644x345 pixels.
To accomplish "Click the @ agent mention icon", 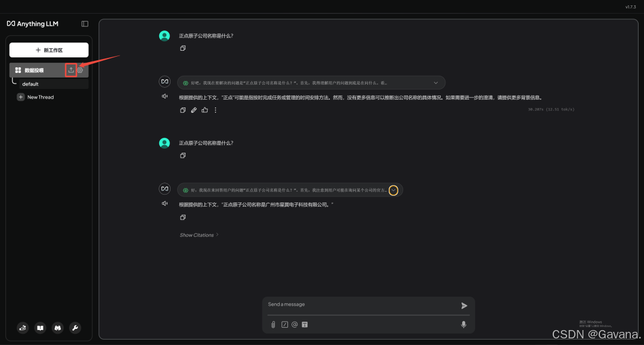I will coord(295,325).
